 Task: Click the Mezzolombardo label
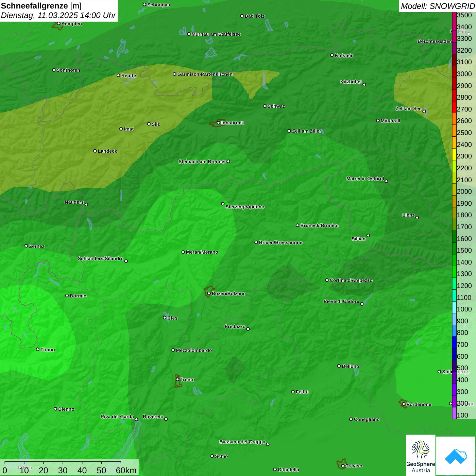(x=194, y=350)
